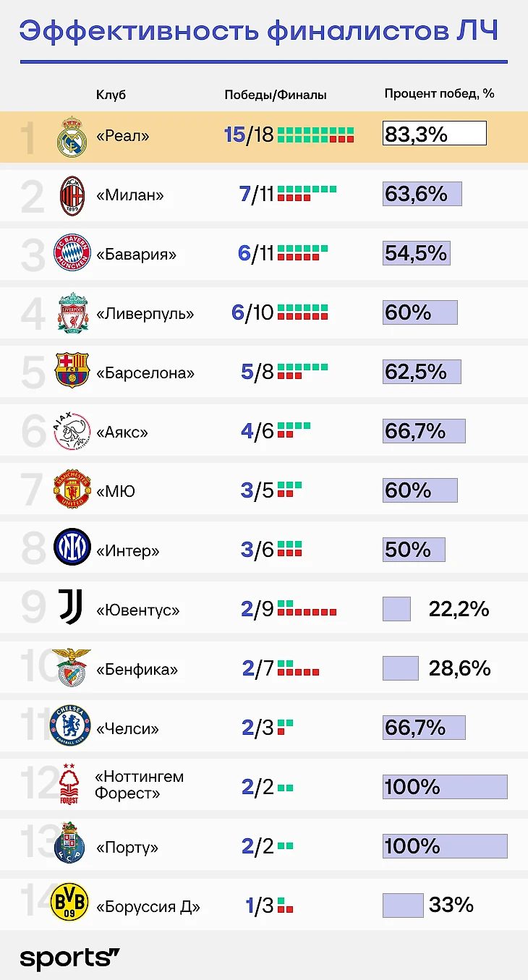This screenshot has height=980, width=528.
Task: Click the «Бенфика» club name
Action: click(137, 669)
